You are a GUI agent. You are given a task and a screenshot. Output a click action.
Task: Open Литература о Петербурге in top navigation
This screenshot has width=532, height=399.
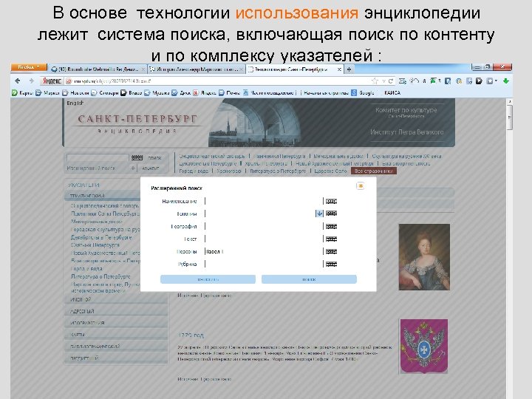[278, 171]
